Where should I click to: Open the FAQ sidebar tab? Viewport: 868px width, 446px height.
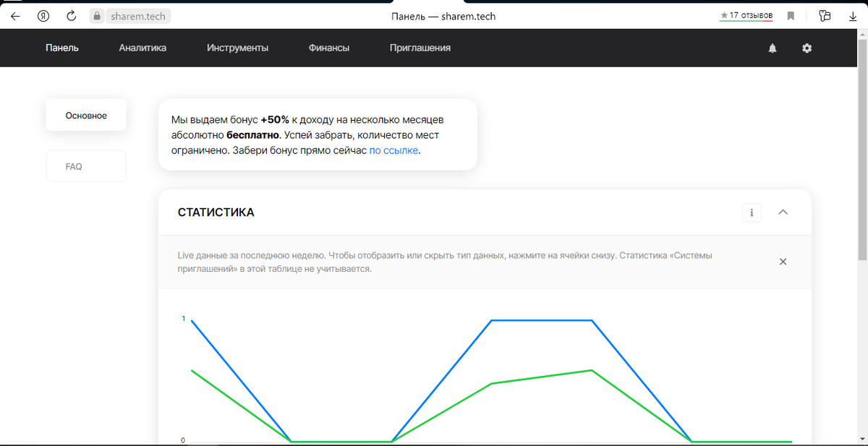86,166
